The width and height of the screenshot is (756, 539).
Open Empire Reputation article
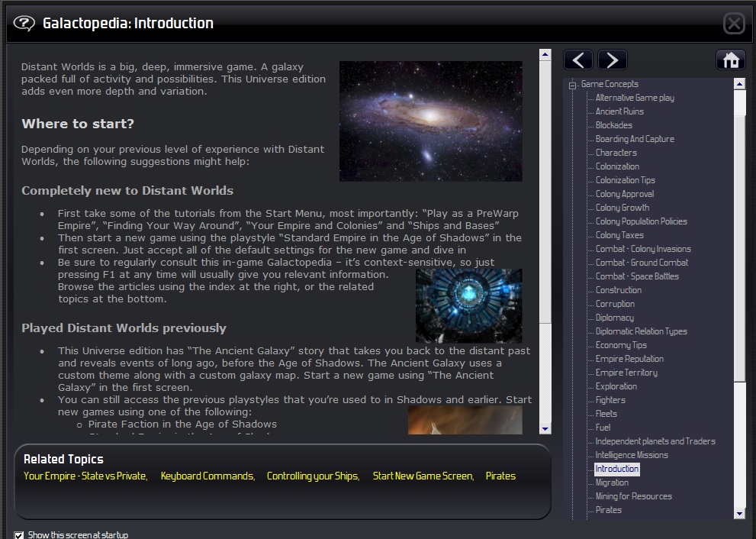(629, 359)
